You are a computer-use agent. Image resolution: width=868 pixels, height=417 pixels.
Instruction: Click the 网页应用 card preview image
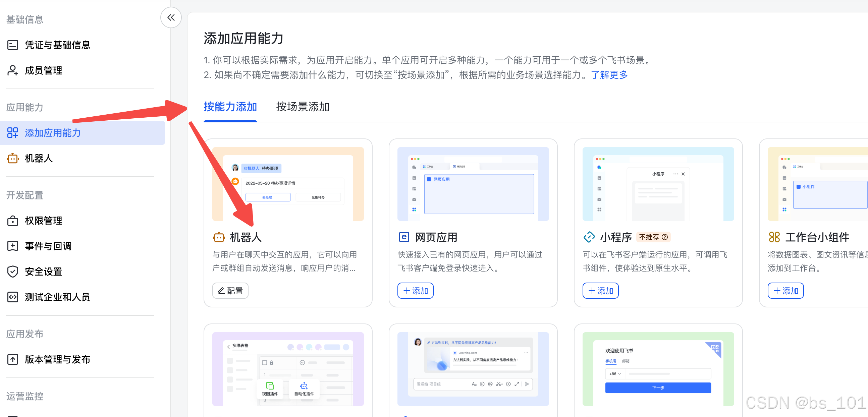(473, 184)
